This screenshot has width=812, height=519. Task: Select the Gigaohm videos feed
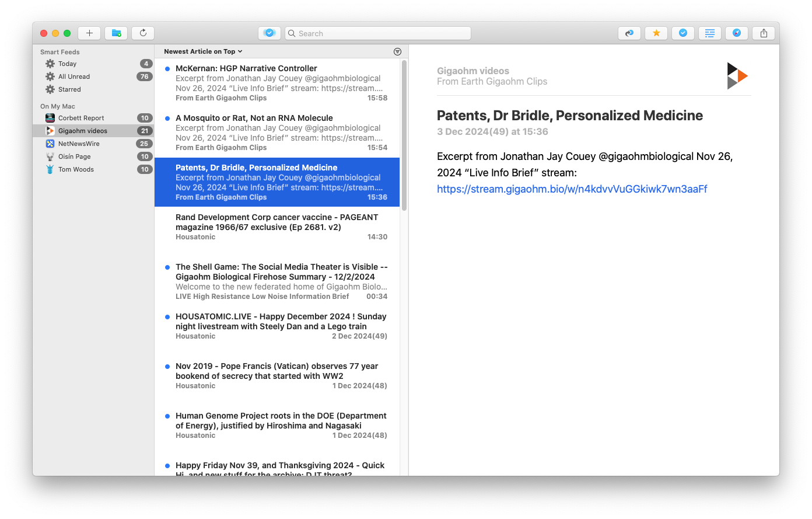tap(93, 131)
